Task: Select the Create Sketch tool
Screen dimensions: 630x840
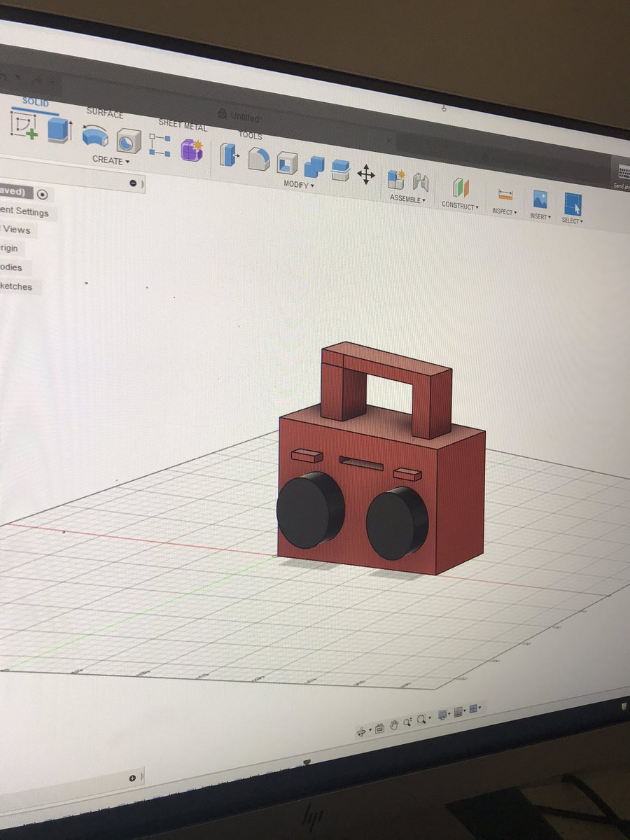Action: coord(24,127)
